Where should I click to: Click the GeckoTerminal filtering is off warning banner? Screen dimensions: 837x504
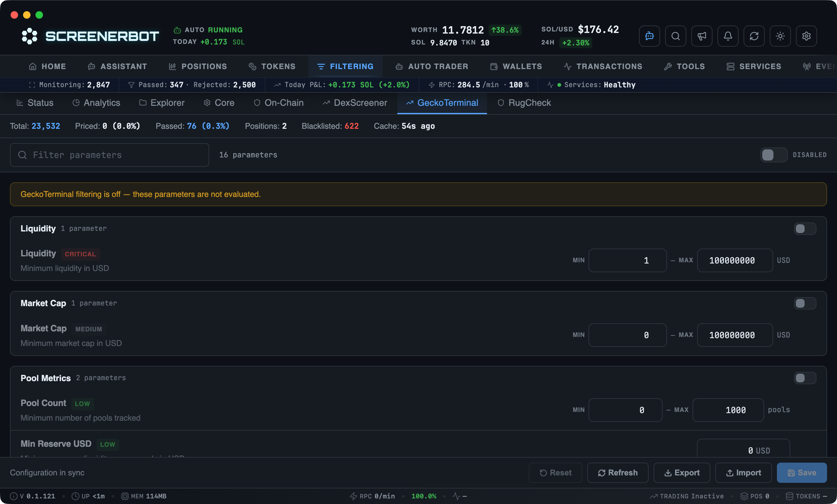[x=418, y=194]
